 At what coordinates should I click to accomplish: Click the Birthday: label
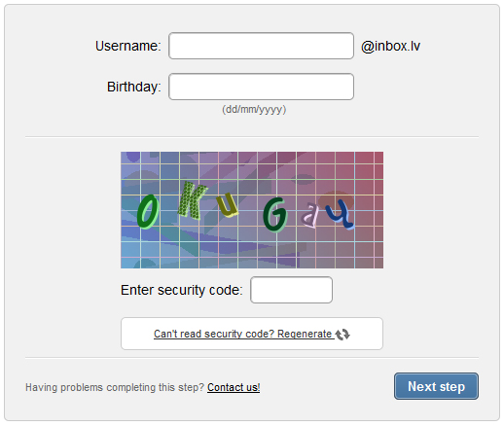[133, 87]
